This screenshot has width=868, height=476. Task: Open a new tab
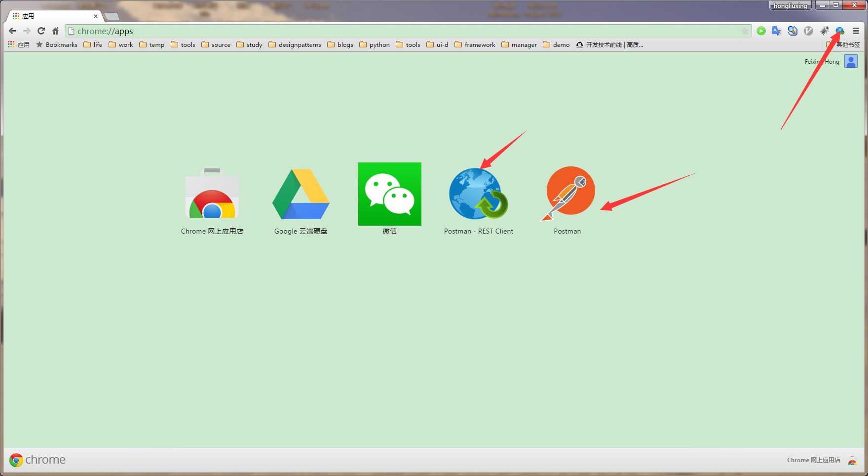click(x=112, y=16)
